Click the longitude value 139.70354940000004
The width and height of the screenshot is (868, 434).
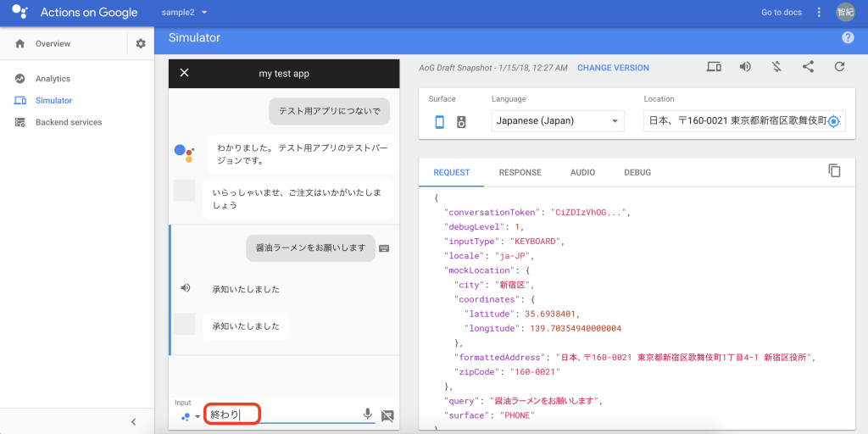tap(576, 328)
